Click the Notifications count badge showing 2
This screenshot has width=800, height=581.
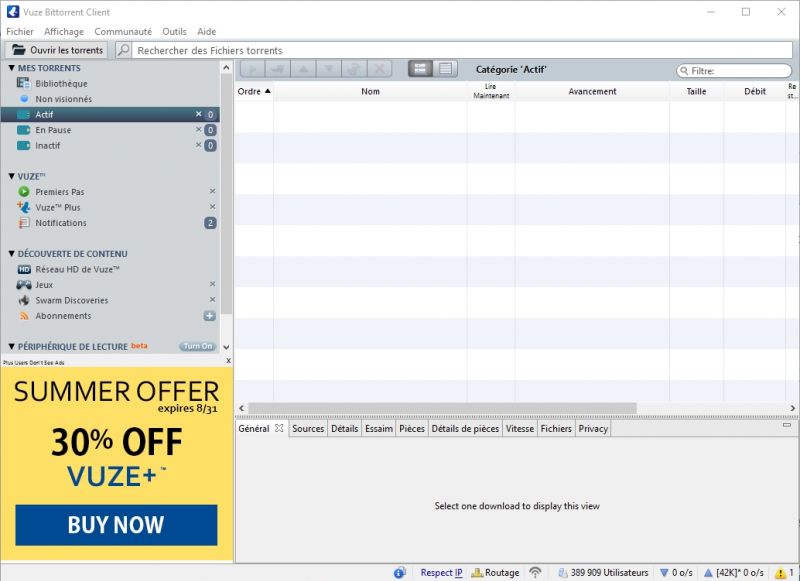point(210,223)
